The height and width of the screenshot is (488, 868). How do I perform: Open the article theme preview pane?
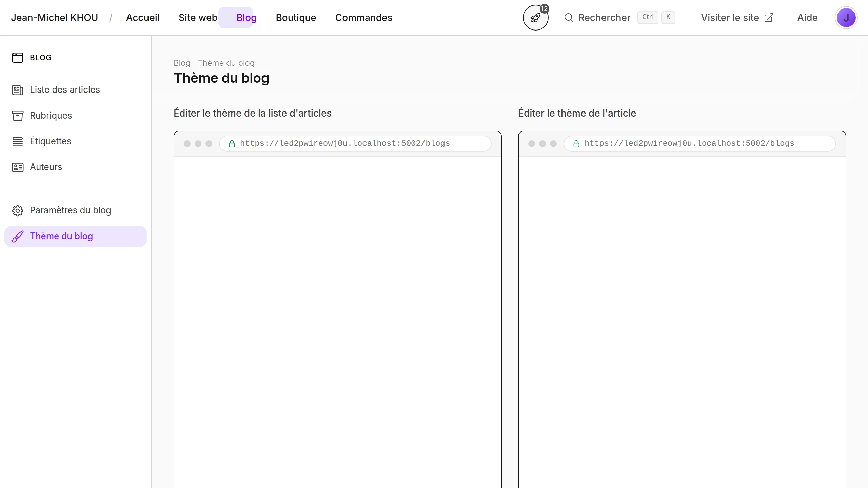coord(682,305)
